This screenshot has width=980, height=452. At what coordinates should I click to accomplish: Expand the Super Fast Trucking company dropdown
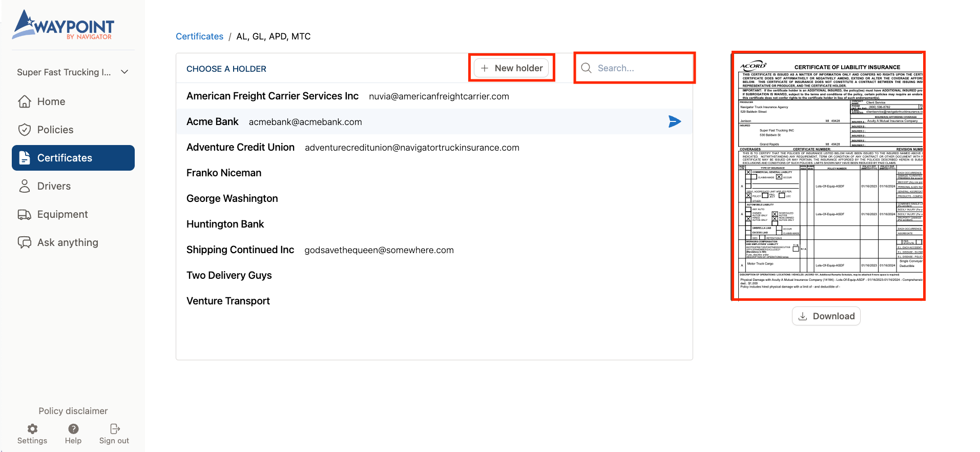point(124,72)
